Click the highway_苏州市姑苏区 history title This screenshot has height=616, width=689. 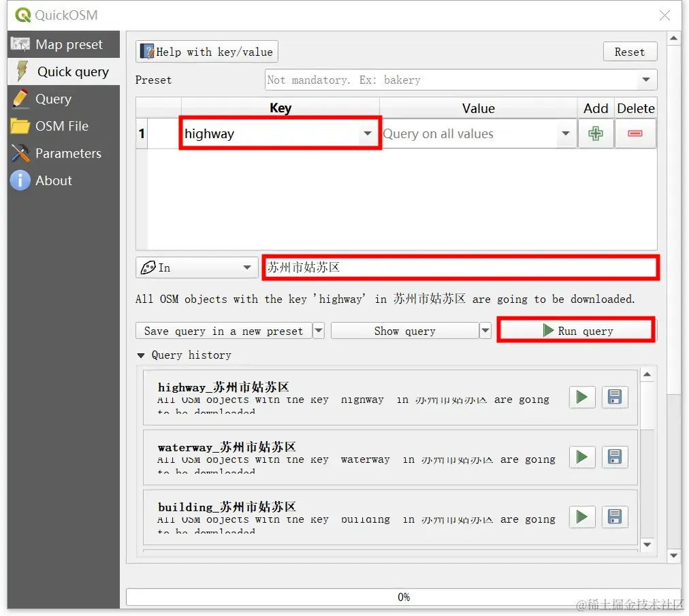(223, 387)
